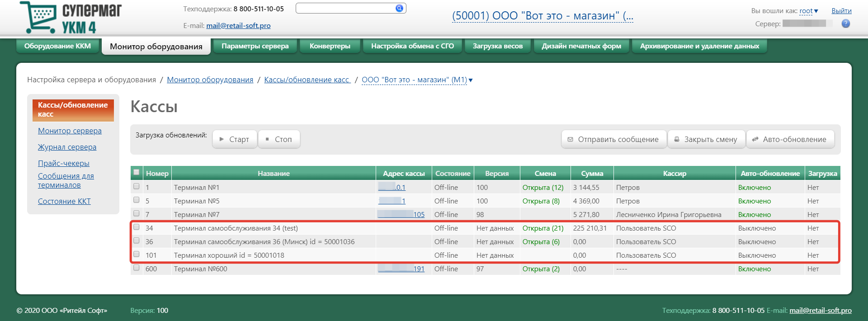
Task: Open Дизайн печатных форм tab
Action: pyautogui.click(x=581, y=46)
